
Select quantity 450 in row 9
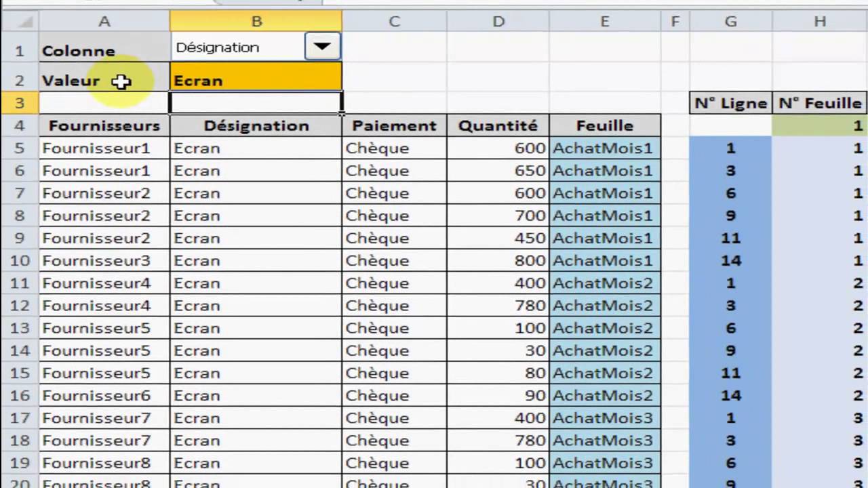tap(498, 238)
